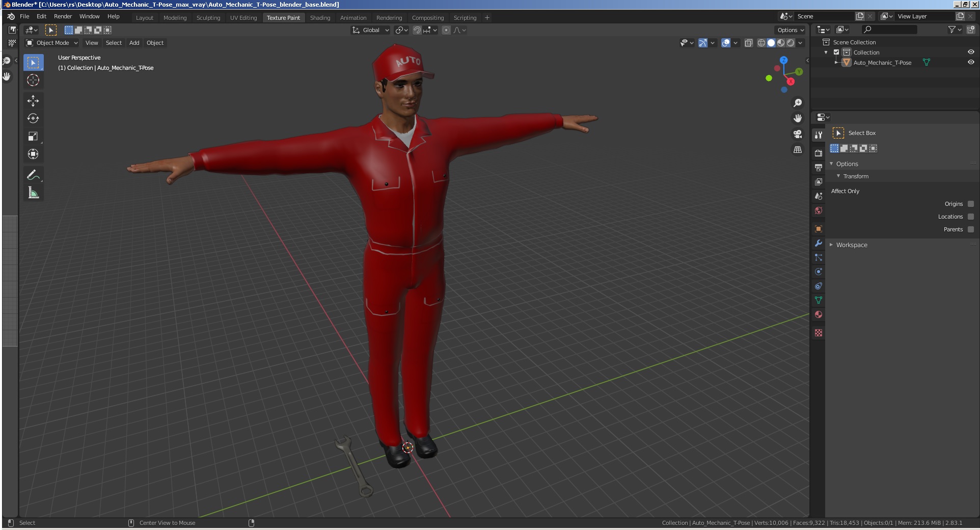980x530 pixels.
Task: Open the pivot point dropdown
Action: (401, 30)
